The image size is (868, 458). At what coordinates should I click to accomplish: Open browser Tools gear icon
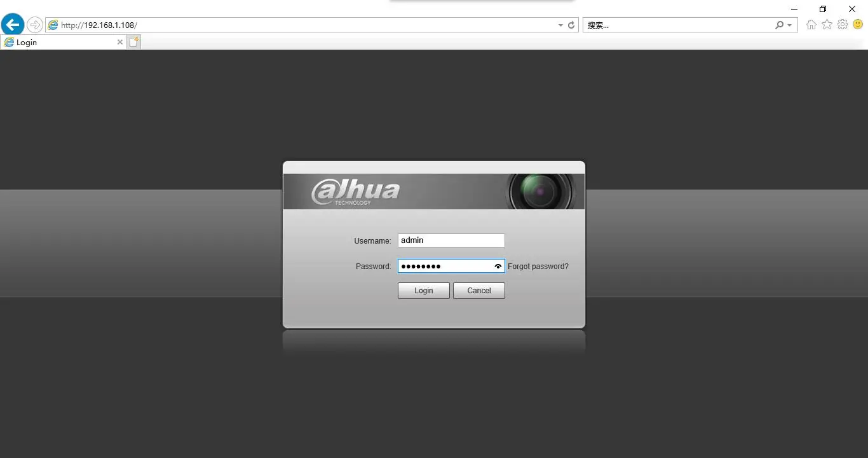click(x=843, y=24)
